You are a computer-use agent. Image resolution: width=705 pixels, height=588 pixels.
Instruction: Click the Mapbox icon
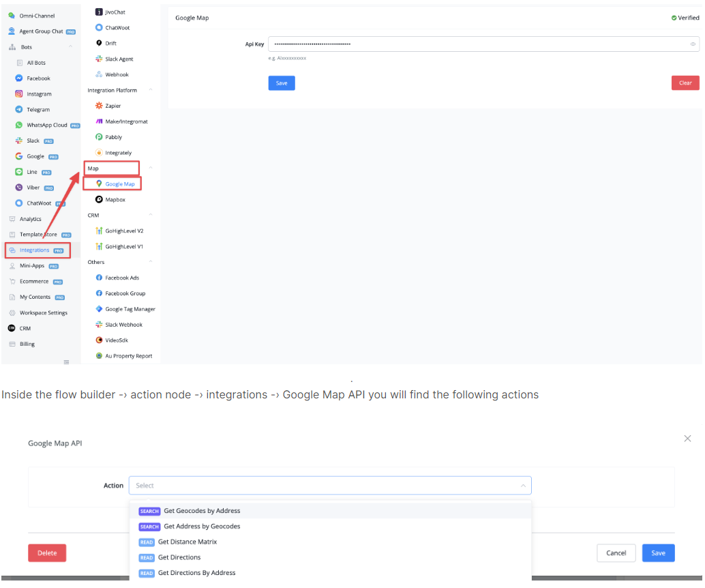pyautogui.click(x=99, y=199)
